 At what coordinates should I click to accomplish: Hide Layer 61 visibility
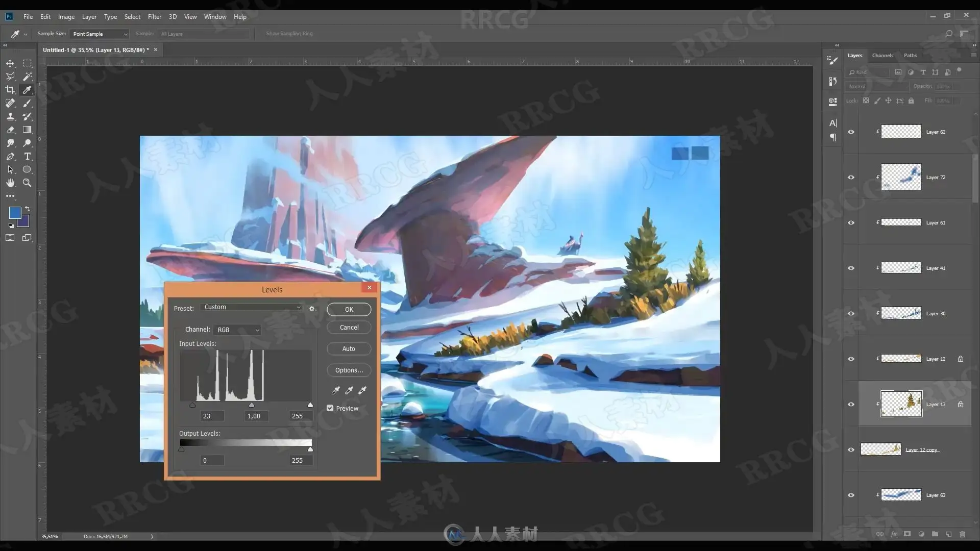point(851,222)
